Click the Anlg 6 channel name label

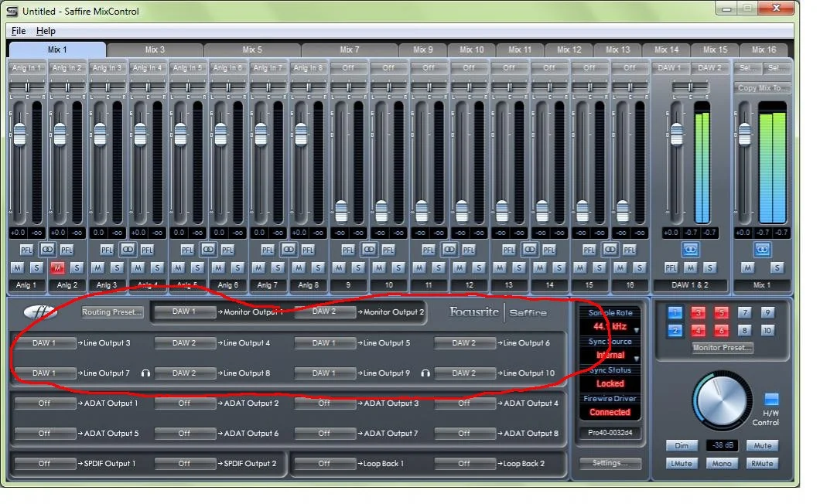coord(228,285)
